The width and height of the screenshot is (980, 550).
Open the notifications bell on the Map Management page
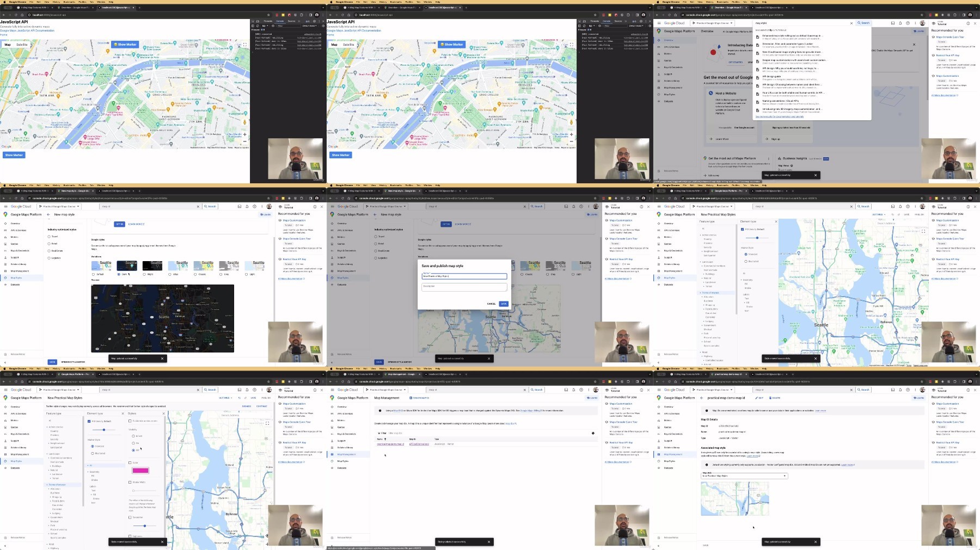(573, 390)
